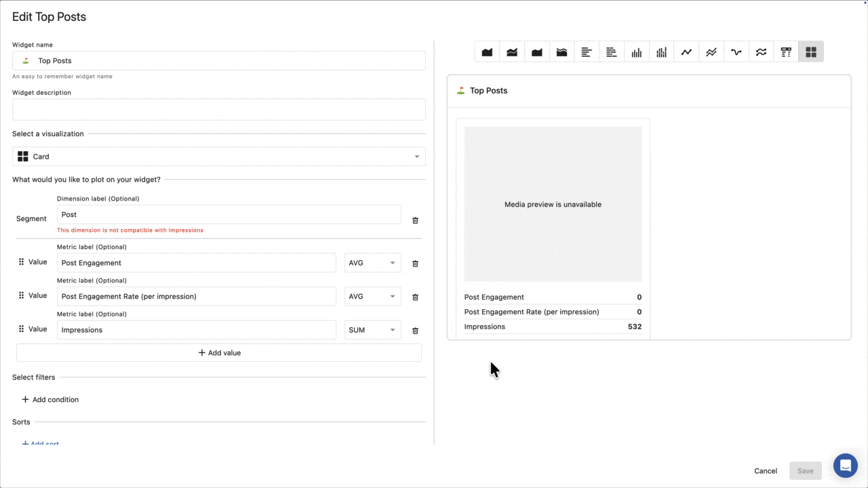Image resolution: width=868 pixels, height=488 pixels.
Task: Grab the drag handle for Impressions value
Action: point(21,329)
